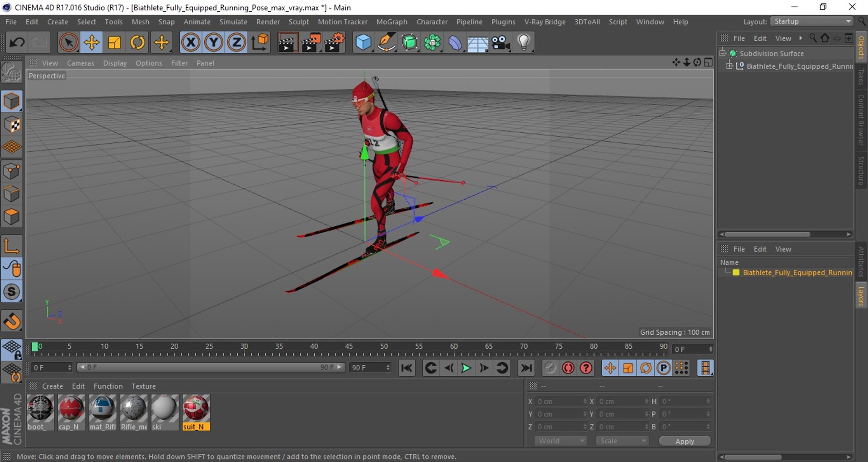Click the X position coordinate field
868x462 pixels.
[561, 401]
